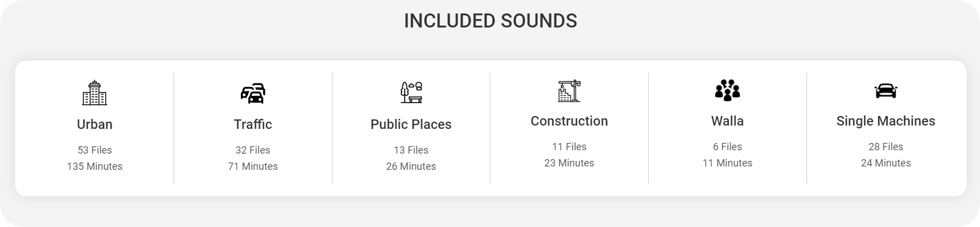The height and width of the screenshot is (227, 980).
Task: Click the 28 Files count under Single Machines
Action: (x=886, y=147)
